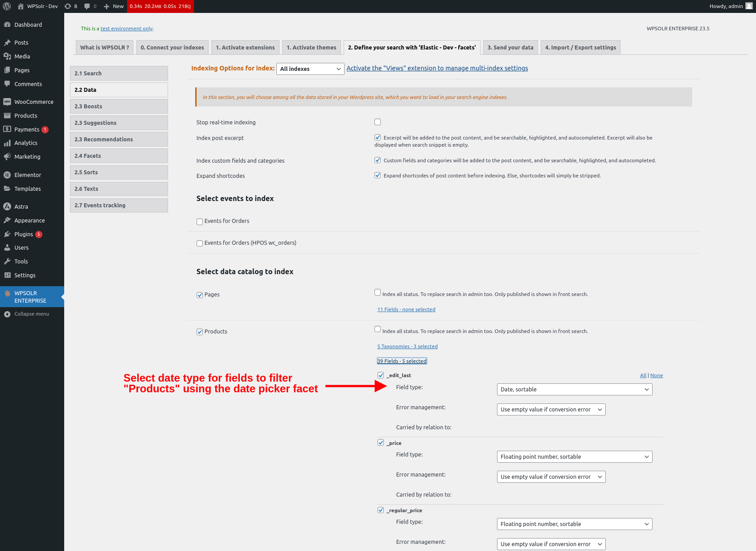Click the Astra theme logo icon
This screenshot has width=756, height=551.
coord(7,206)
